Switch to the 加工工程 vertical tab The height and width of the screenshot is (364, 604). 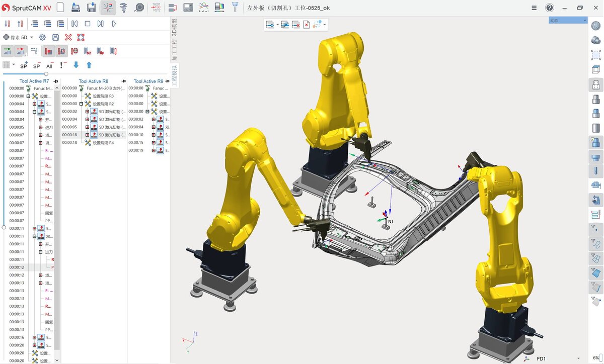click(x=175, y=50)
